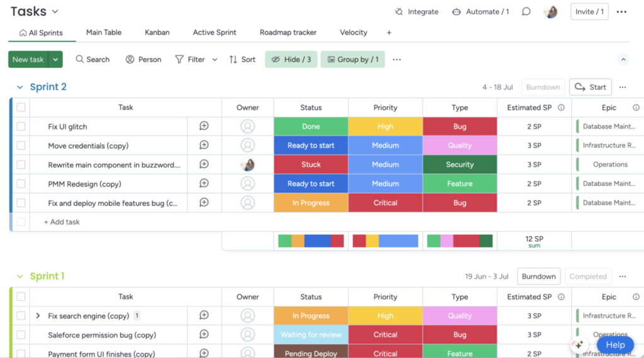Click the Sort arrows icon
The width and height of the screenshot is (644, 358).
[233, 60]
